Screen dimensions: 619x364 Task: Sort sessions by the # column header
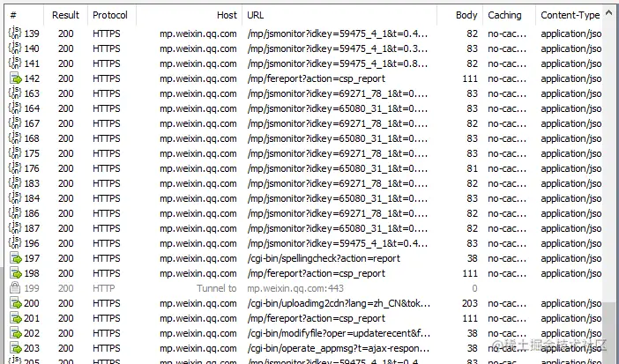pos(24,15)
